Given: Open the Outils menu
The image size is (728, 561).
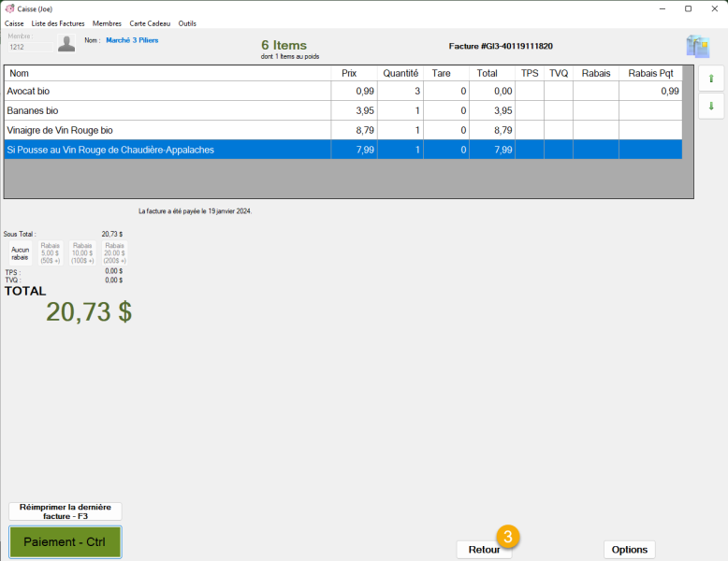Looking at the screenshot, I should (187, 23).
